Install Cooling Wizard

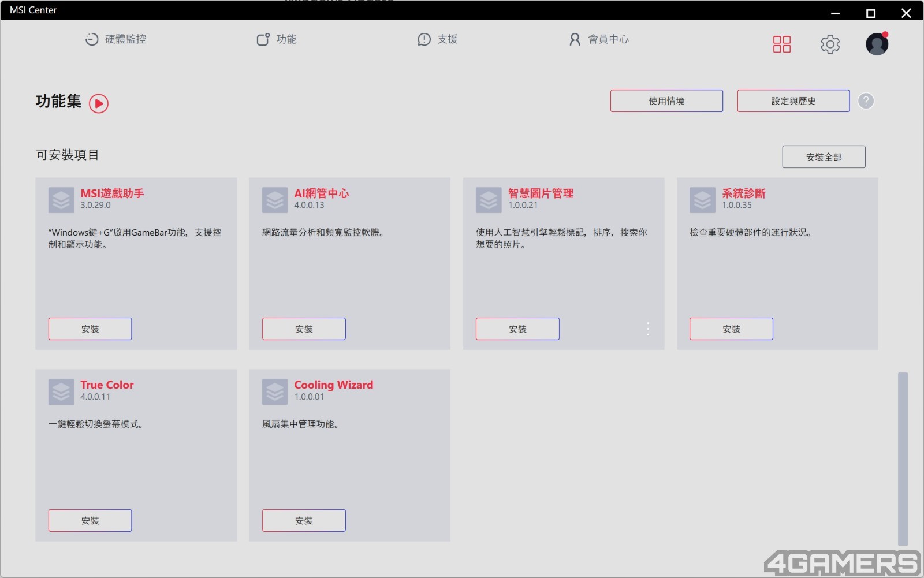(x=304, y=521)
